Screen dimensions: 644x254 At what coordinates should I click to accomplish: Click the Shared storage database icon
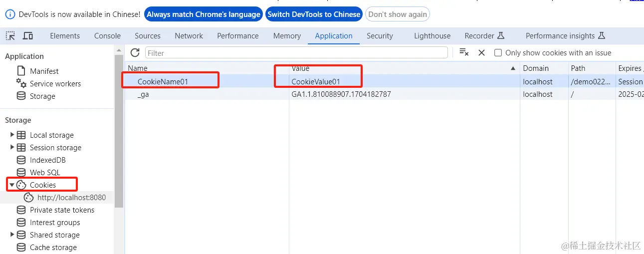tap(21, 235)
